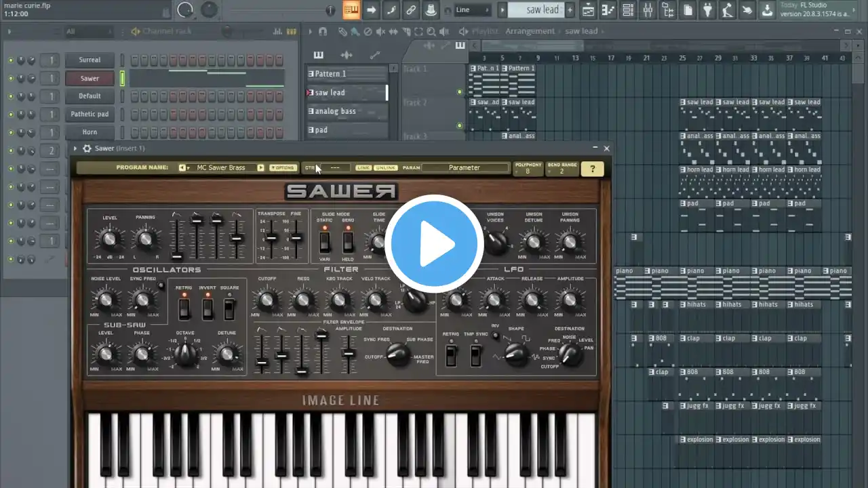Select the Playlist zoom magnifier tool
The image size is (868, 488).
[x=431, y=31]
